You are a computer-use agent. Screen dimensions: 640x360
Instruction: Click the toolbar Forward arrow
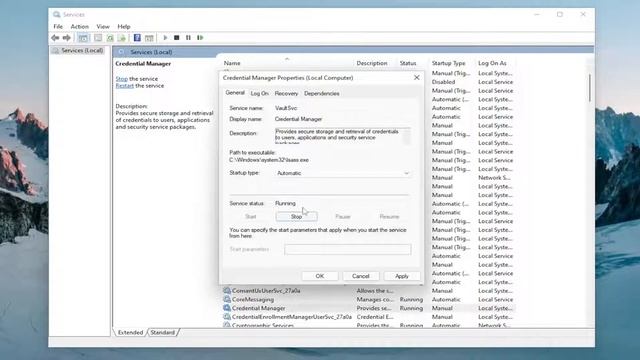coord(67,38)
